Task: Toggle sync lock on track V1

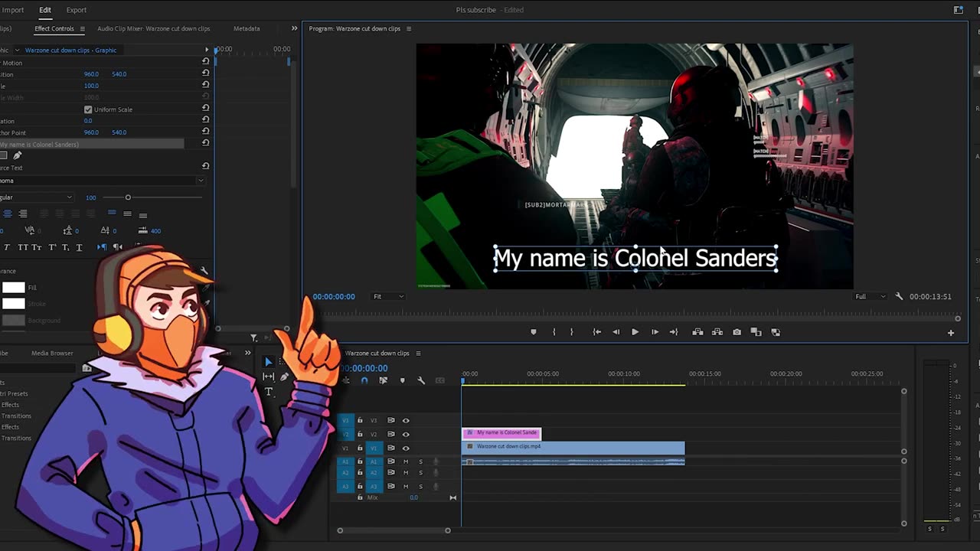Action: [x=390, y=448]
